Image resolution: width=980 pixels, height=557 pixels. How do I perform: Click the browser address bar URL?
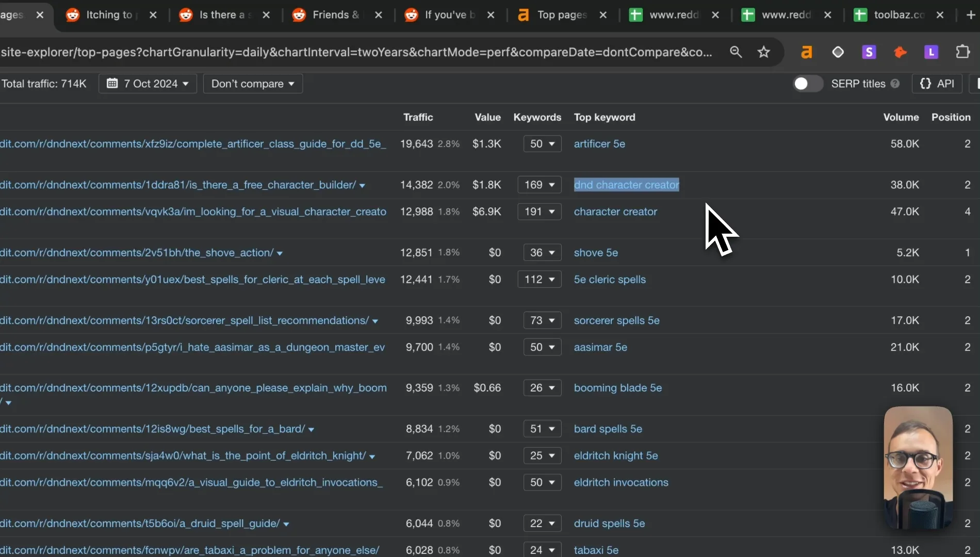pyautogui.click(x=356, y=52)
